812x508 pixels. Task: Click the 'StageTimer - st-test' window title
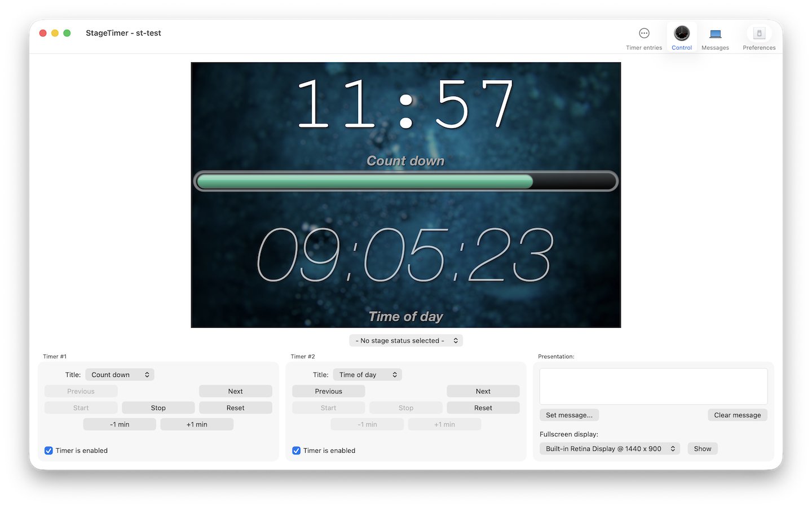click(123, 33)
